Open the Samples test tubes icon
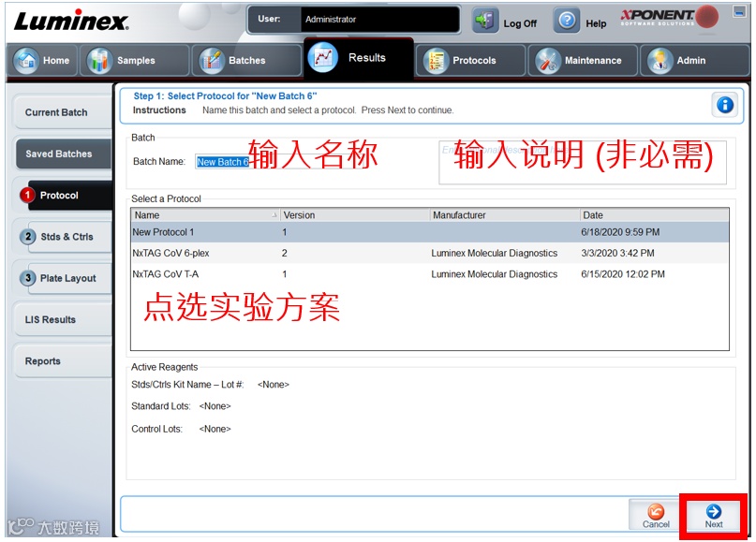The height and width of the screenshot is (542, 756). pos(99,60)
